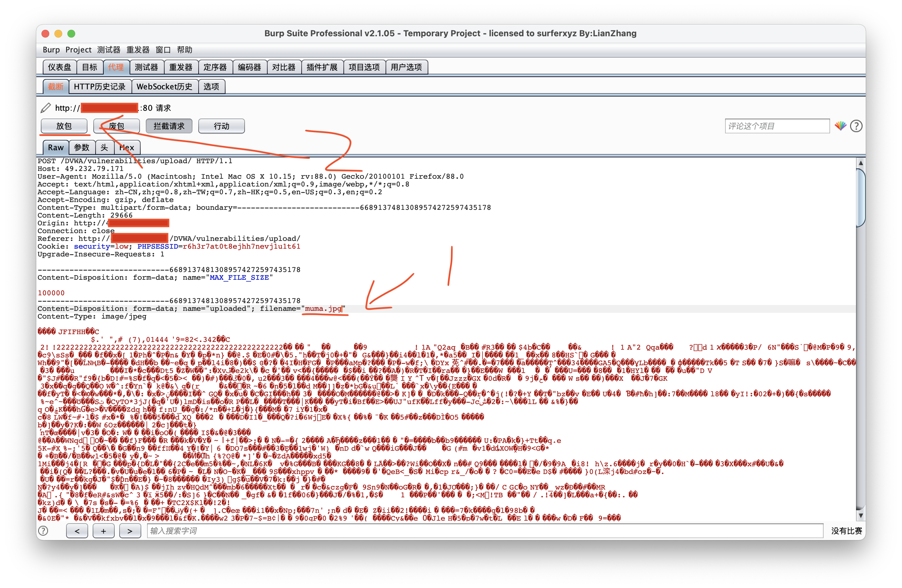The width and height of the screenshot is (902, 588).
Task: Click the request editor scrollbar thumb
Action: pyautogui.click(x=860, y=198)
